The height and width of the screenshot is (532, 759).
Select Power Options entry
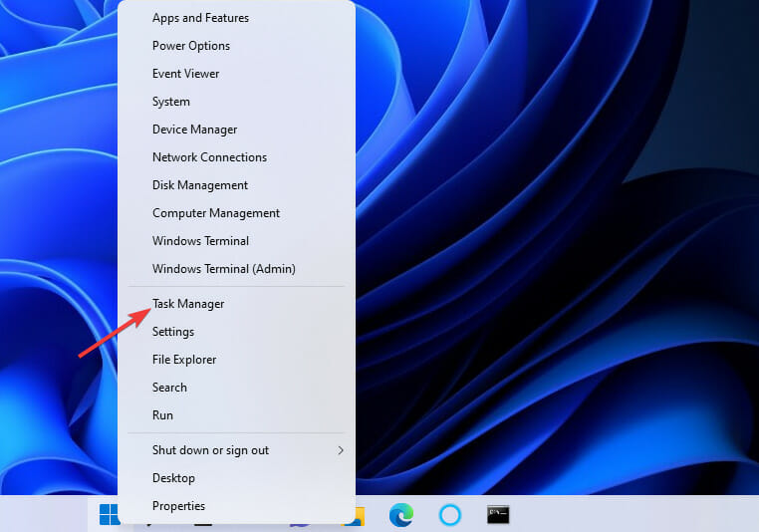(x=236, y=46)
